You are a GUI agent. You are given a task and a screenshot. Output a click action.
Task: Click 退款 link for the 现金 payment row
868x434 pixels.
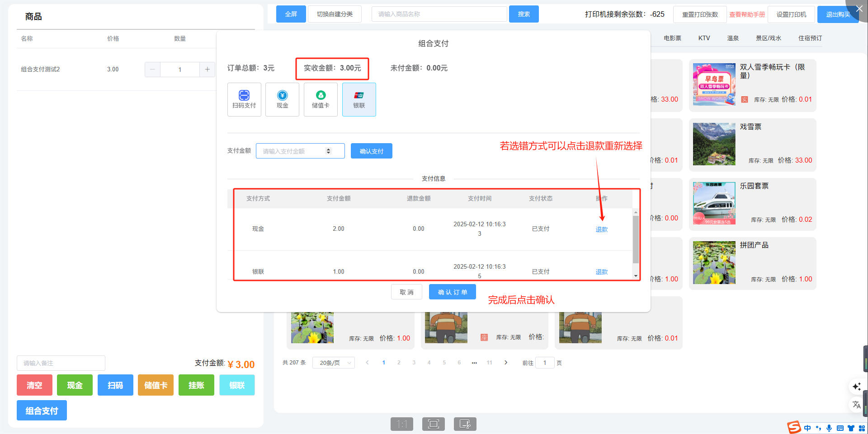click(601, 229)
